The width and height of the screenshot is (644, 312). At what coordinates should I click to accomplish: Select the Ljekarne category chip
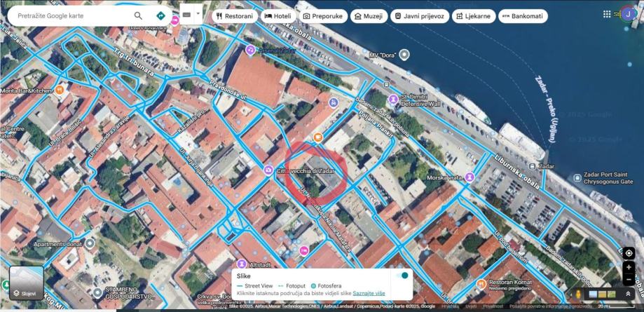pos(474,16)
